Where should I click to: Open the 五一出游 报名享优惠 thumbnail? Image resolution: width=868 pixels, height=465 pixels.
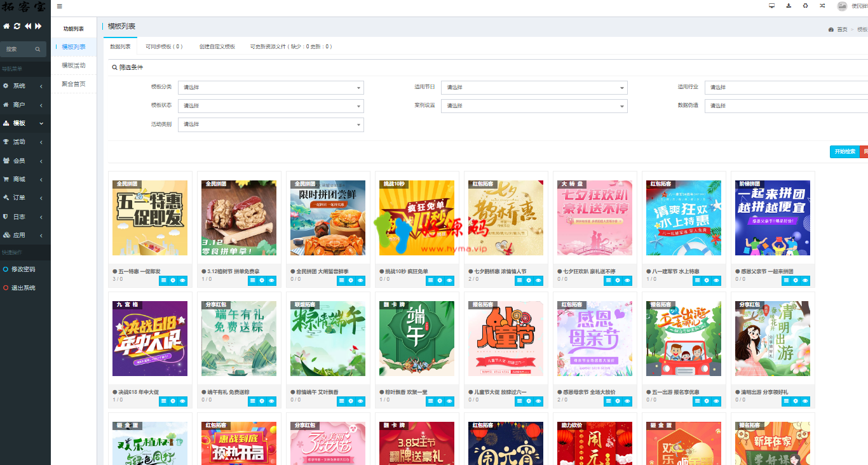[684, 339]
